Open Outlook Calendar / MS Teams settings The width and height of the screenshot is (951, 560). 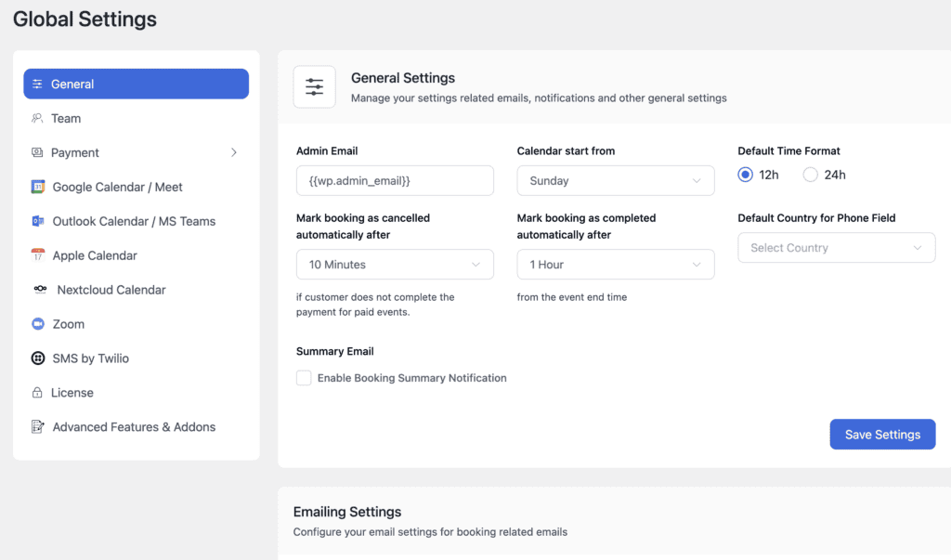(x=136, y=221)
